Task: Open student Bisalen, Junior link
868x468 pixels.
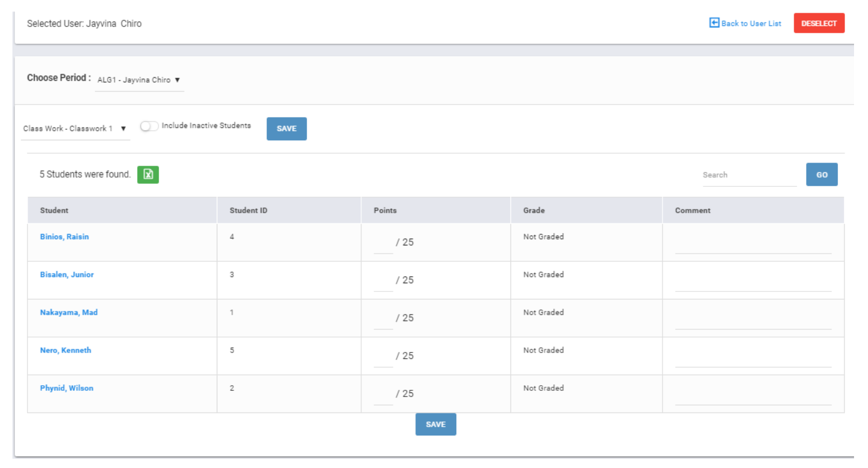Action: click(67, 274)
